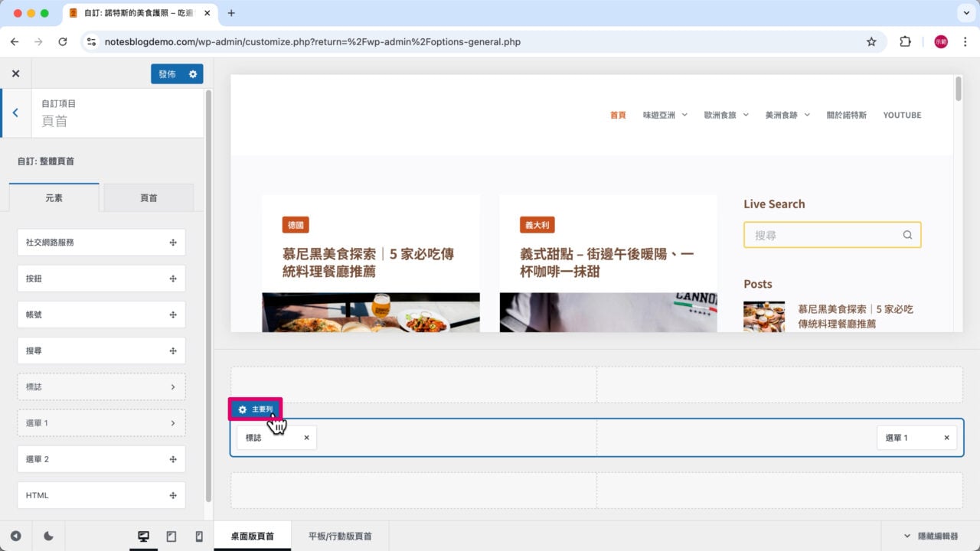The width and height of the screenshot is (980, 551).
Task: Select the tablet preview icon
Action: coord(171,536)
